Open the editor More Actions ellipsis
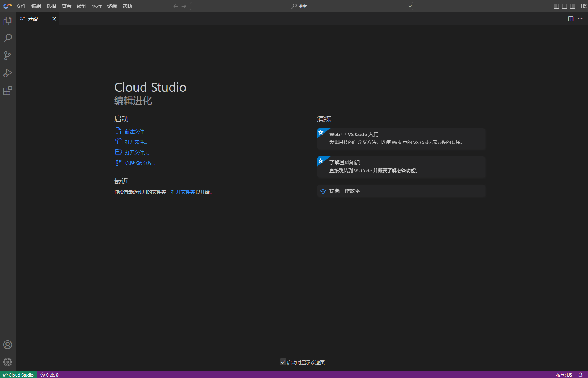 click(580, 19)
